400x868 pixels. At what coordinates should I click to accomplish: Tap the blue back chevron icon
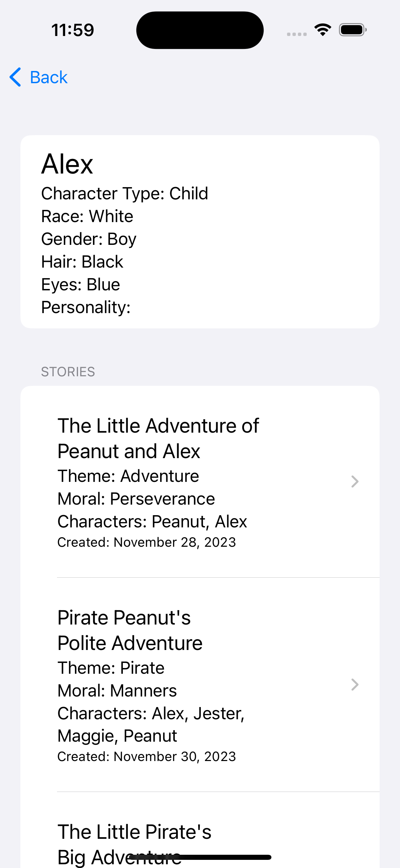coord(16,77)
